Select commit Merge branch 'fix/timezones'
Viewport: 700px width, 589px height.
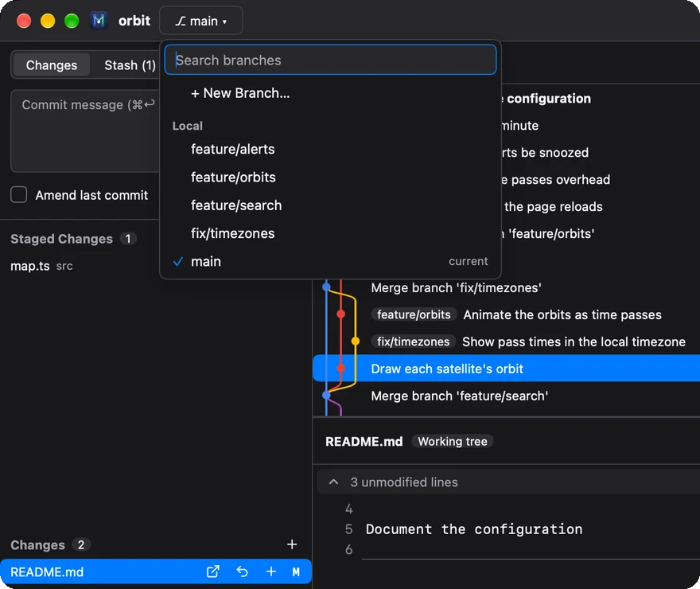[x=506, y=287]
